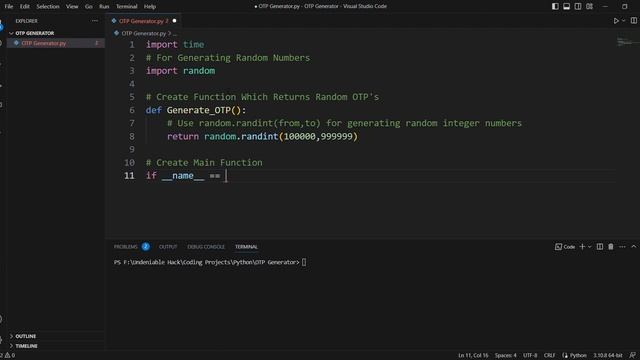Viewport: 640px width, 360px height.
Task: Click the problems count badge showing 2
Action: point(145,247)
